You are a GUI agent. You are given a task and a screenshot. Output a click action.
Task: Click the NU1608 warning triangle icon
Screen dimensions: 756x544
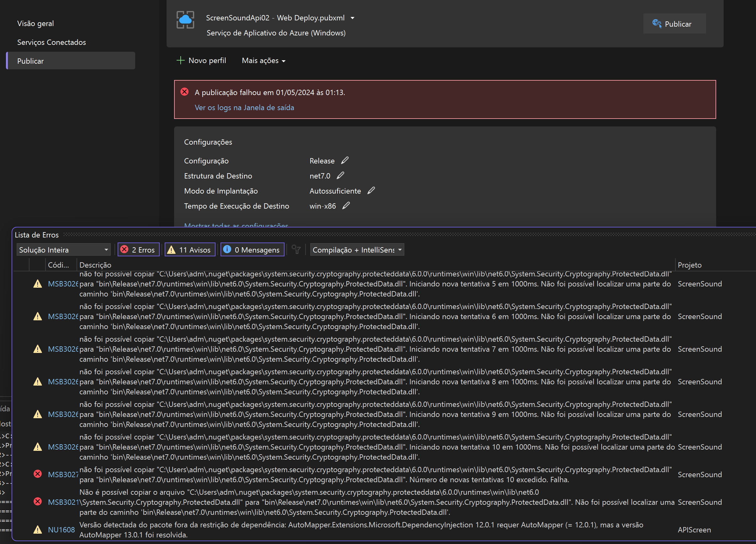[38, 529]
